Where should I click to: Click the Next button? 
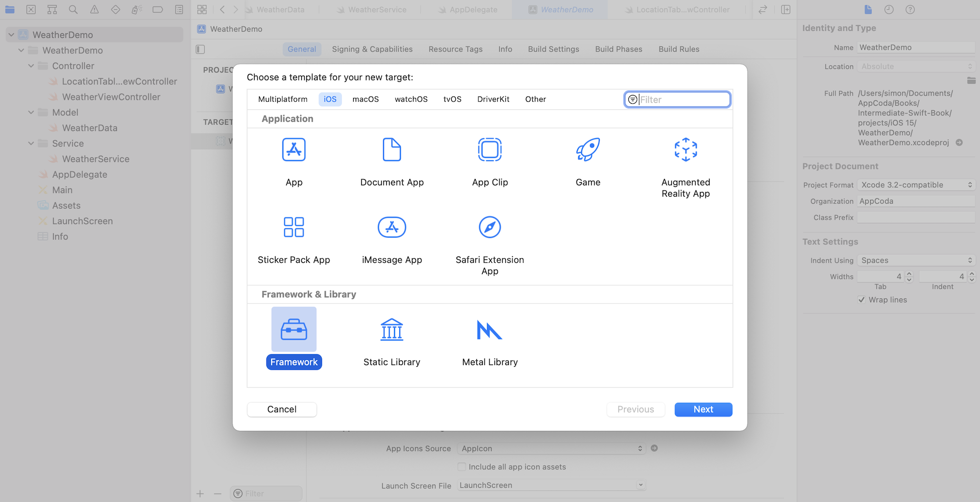tap(703, 410)
